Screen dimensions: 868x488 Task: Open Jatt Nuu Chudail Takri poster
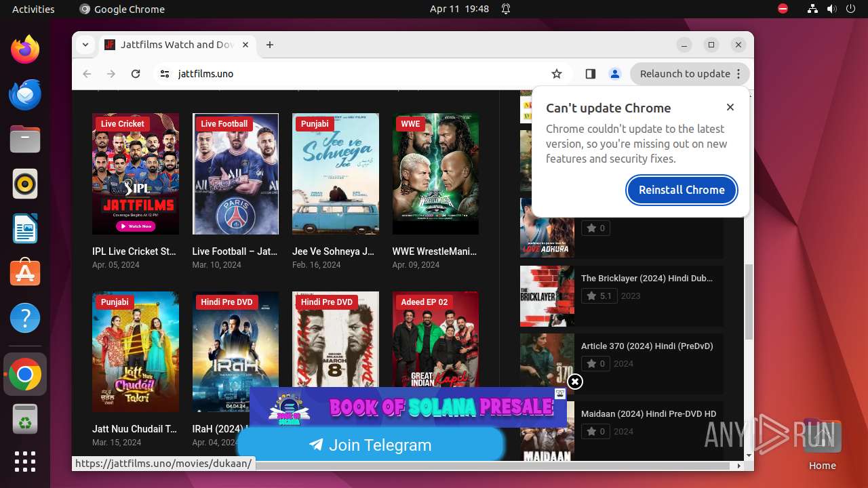136,352
